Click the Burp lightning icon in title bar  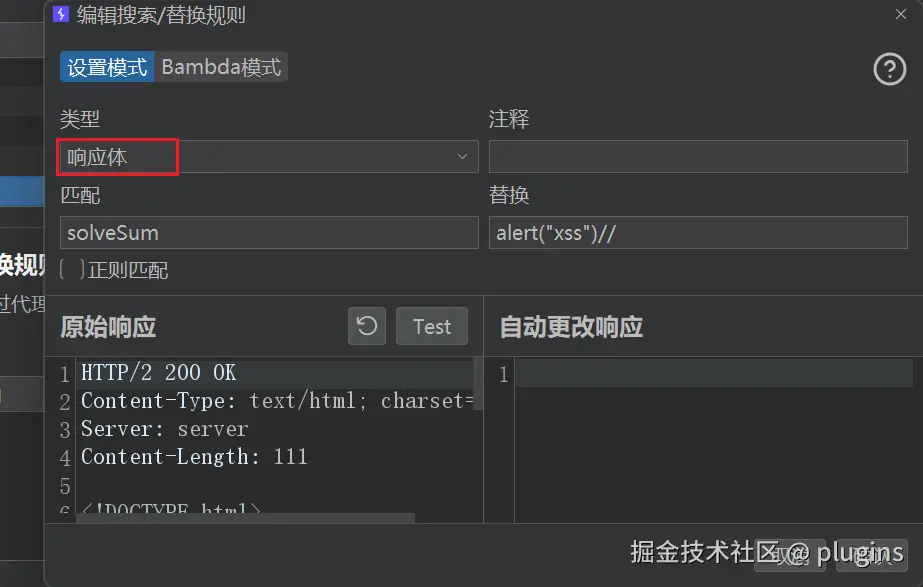61,14
